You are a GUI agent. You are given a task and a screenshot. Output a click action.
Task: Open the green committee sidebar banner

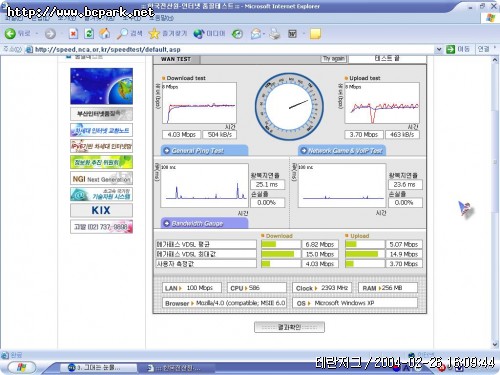pos(101,162)
